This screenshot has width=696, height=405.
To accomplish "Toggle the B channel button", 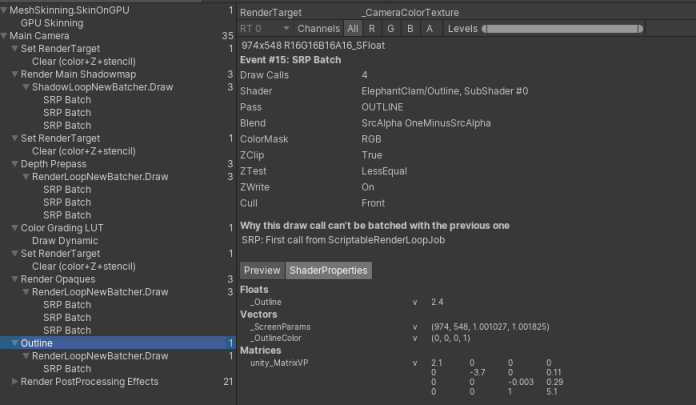I will [x=410, y=29].
